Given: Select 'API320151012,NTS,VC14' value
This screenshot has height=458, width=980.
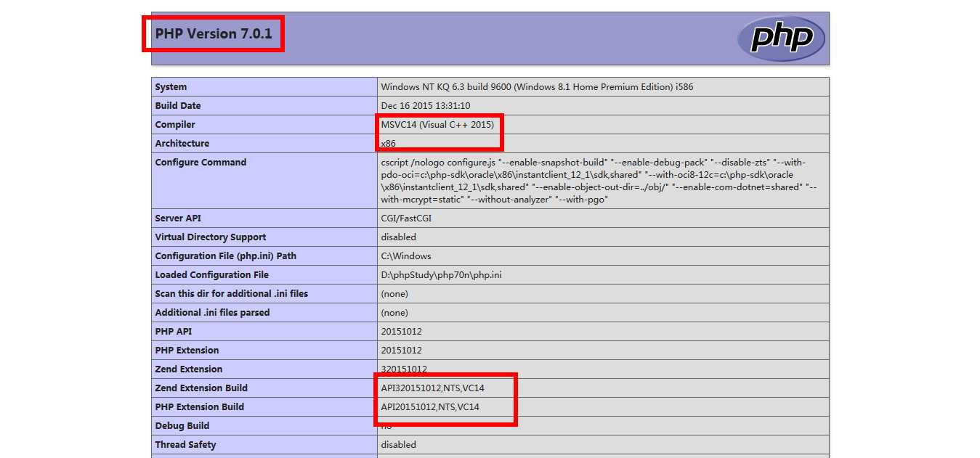Looking at the screenshot, I should [432, 388].
